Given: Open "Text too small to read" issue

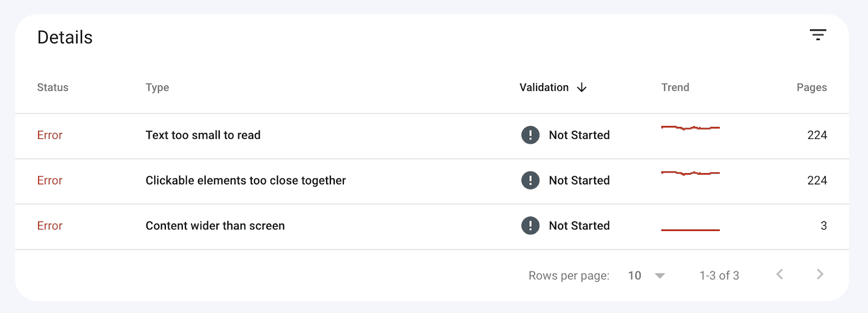Looking at the screenshot, I should coord(203,135).
